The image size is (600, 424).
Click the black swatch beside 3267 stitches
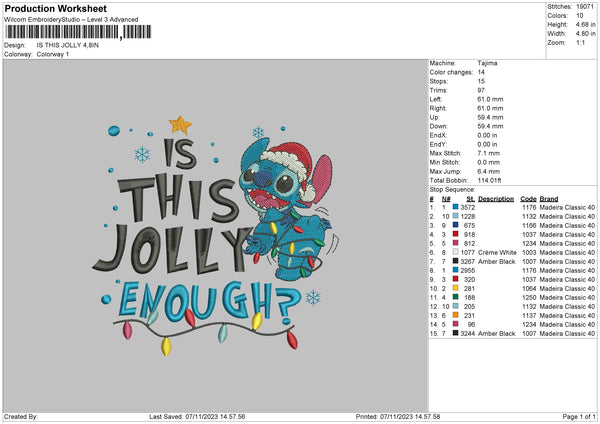tap(455, 261)
